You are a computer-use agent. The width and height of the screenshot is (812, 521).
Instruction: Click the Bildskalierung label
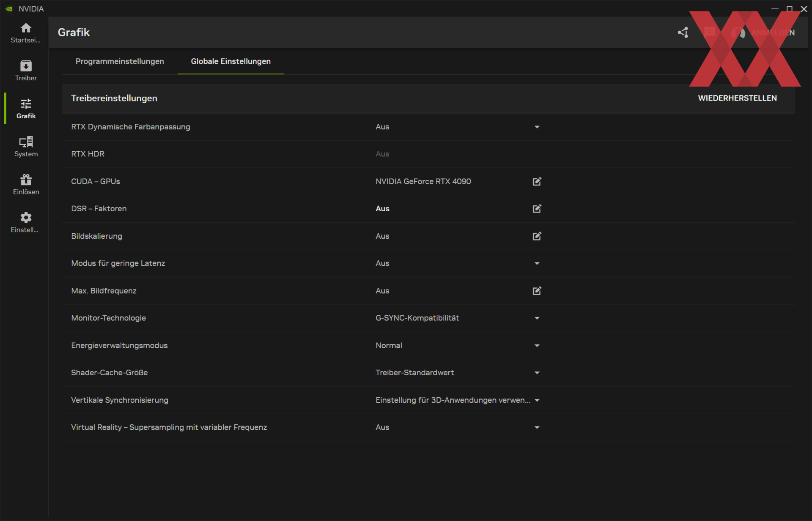coord(96,236)
